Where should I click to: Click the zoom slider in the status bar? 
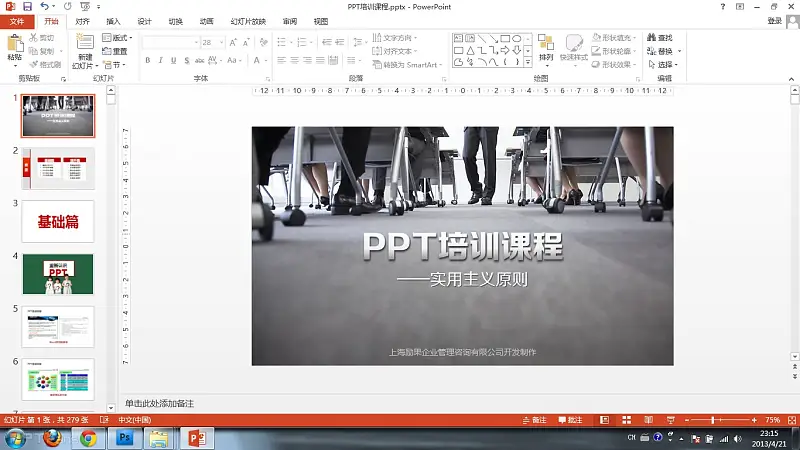712,420
